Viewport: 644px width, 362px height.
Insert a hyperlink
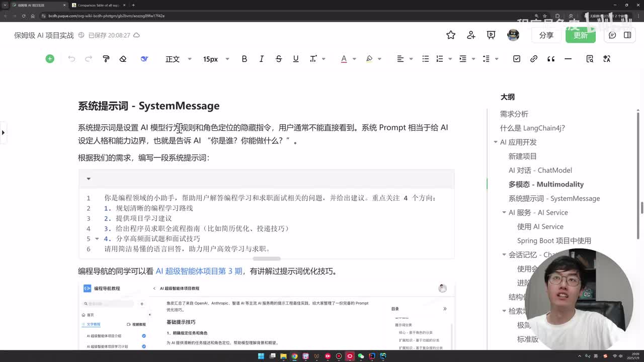pyautogui.click(x=534, y=59)
